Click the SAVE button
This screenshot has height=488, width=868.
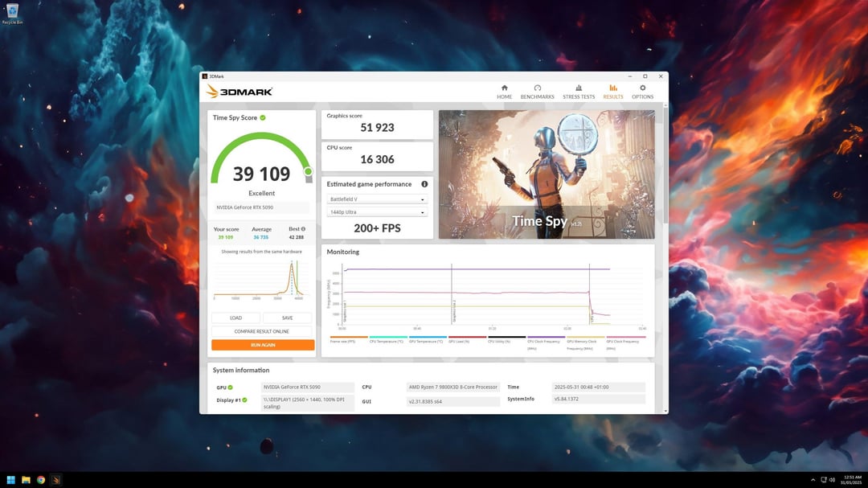tap(287, 318)
